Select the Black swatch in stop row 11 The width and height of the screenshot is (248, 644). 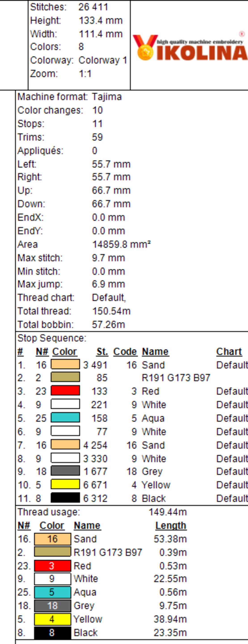65,498
